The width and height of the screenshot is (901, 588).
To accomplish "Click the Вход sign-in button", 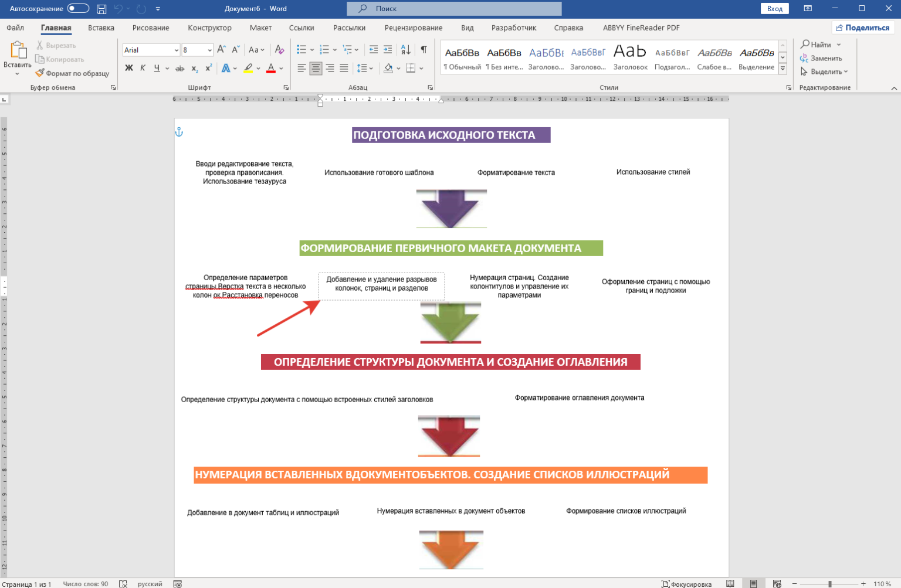I will (x=774, y=9).
